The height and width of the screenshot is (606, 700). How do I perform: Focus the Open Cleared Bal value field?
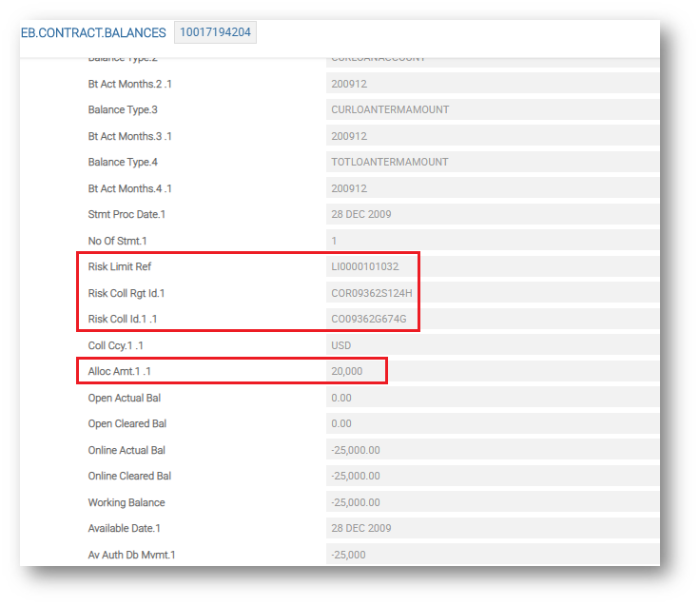pyautogui.click(x=492, y=423)
